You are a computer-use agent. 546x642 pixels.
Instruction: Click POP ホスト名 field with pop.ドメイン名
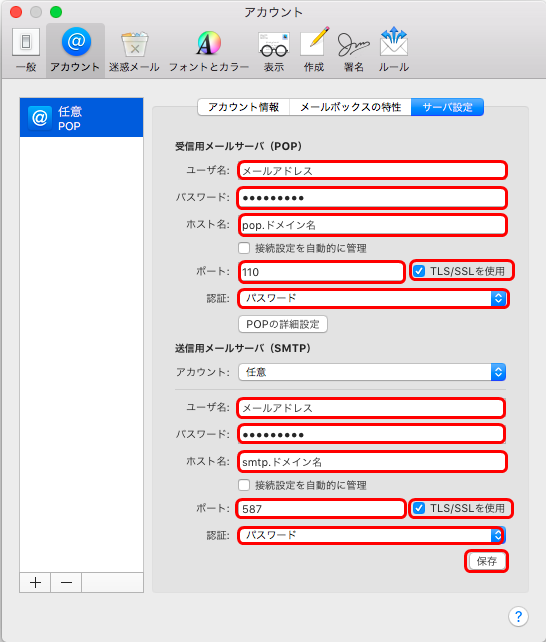(x=372, y=225)
